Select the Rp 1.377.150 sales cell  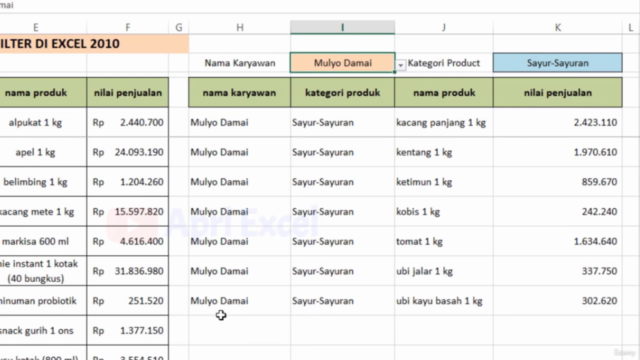(x=128, y=331)
